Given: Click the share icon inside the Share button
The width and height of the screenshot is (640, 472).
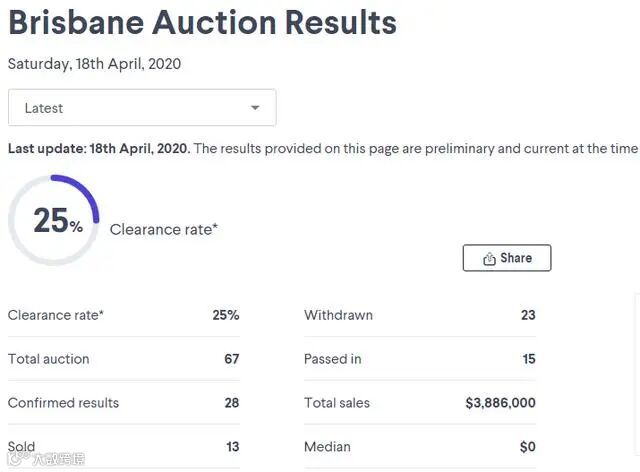Looking at the screenshot, I should point(489,258).
